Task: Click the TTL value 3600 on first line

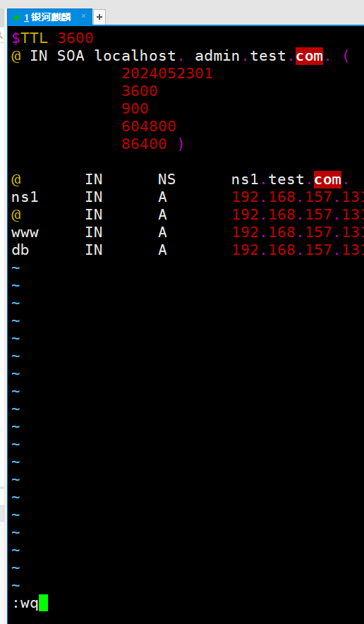Action: coord(75,38)
